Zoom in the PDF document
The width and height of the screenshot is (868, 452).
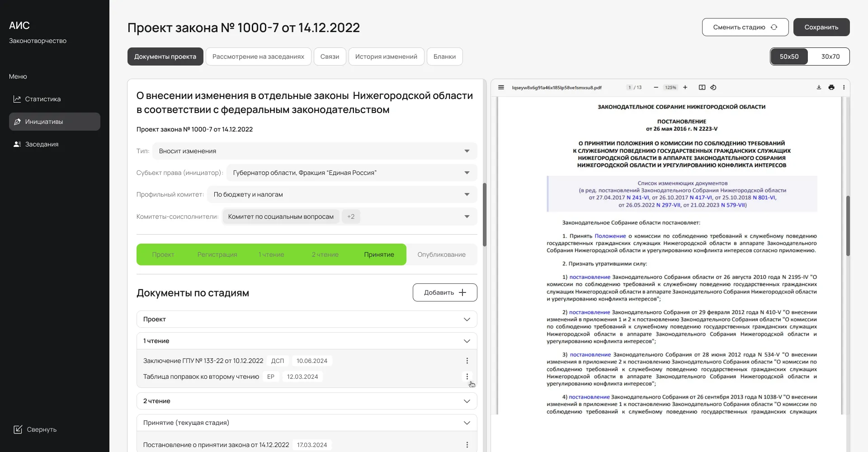pos(685,88)
